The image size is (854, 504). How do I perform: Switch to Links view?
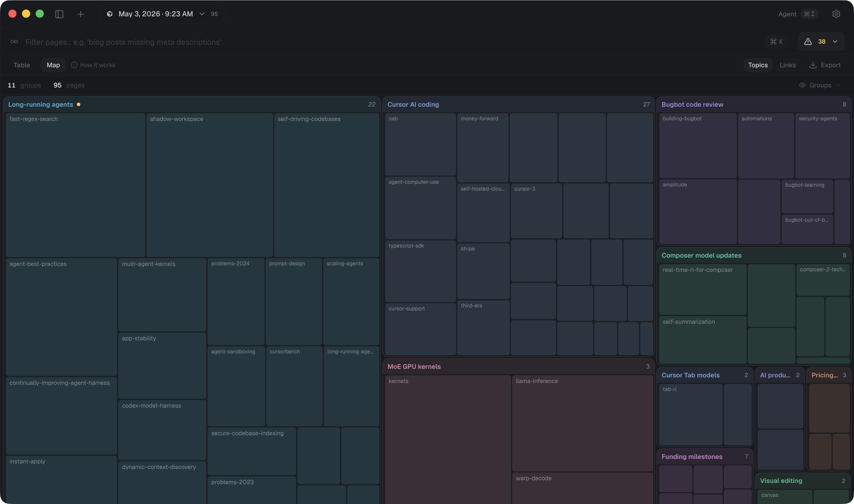click(787, 65)
